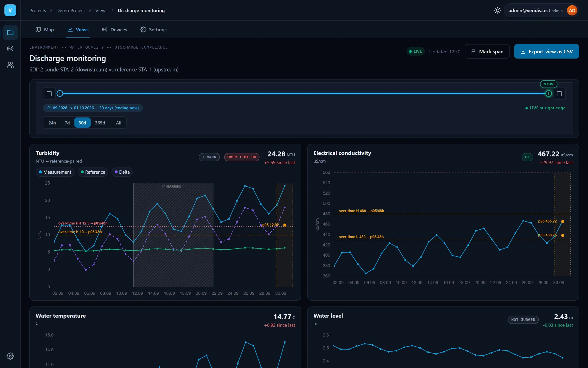Select the 24h time range
Screen dimensions: 588x368
click(52, 123)
